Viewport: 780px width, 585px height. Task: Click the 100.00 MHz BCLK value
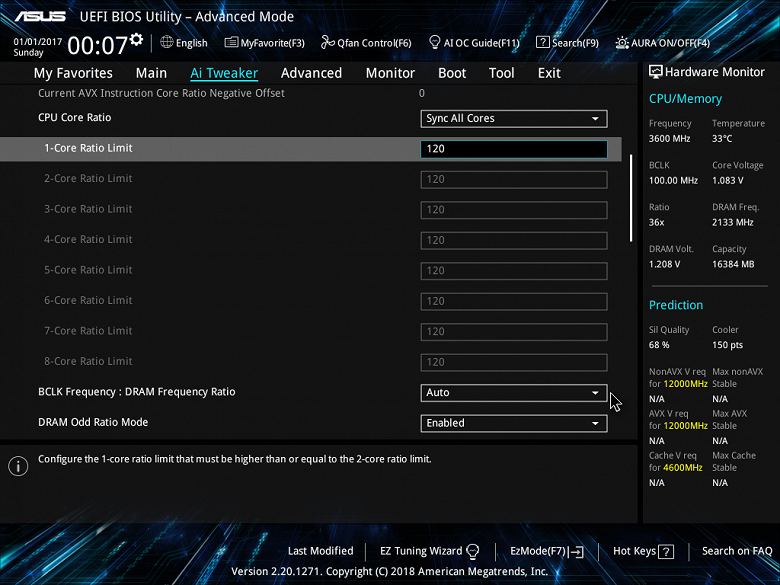[673, 181]
